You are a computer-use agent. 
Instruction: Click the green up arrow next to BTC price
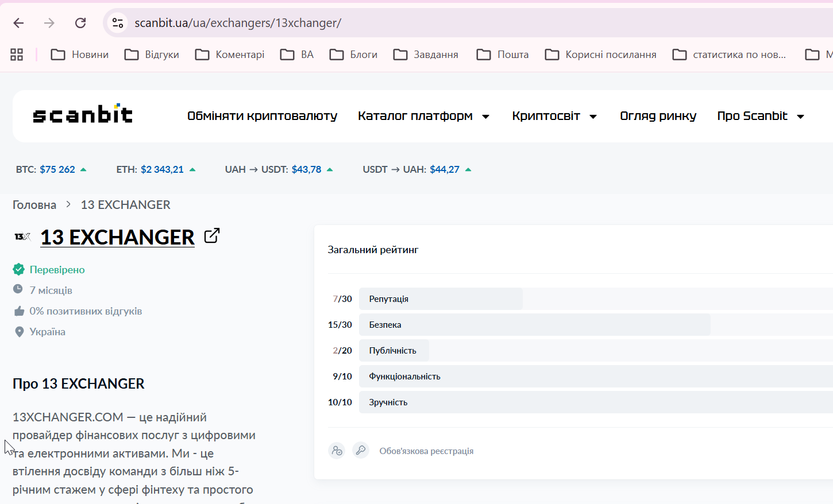(83, 169)
